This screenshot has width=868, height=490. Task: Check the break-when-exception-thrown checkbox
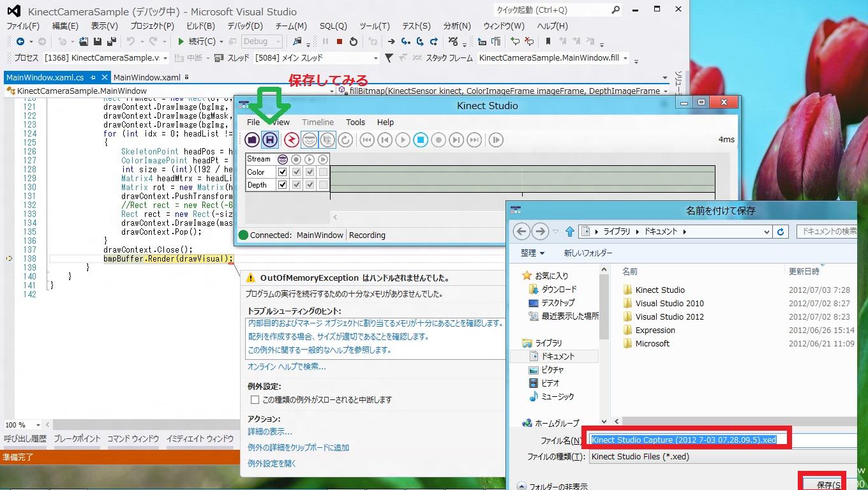[255, 400]
